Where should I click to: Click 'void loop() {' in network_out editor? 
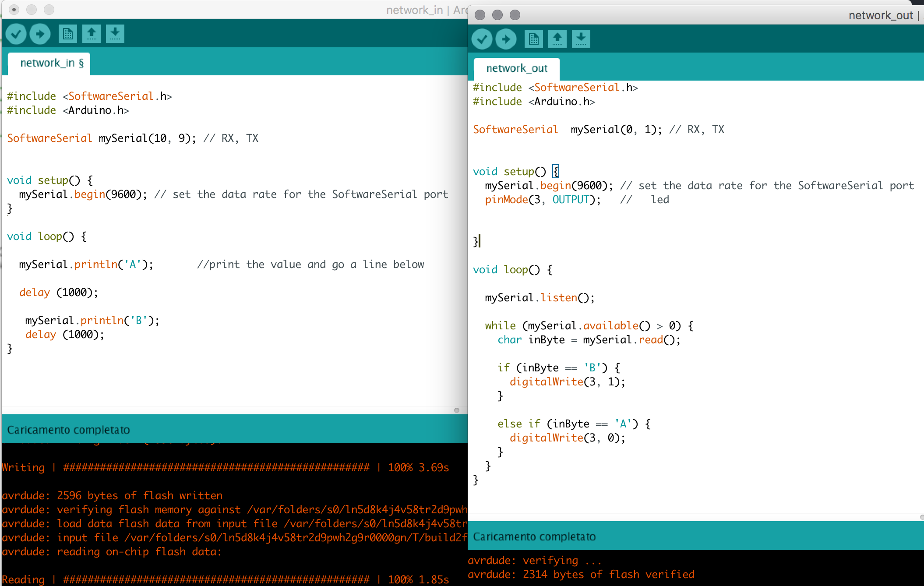(x=513, y=270)
